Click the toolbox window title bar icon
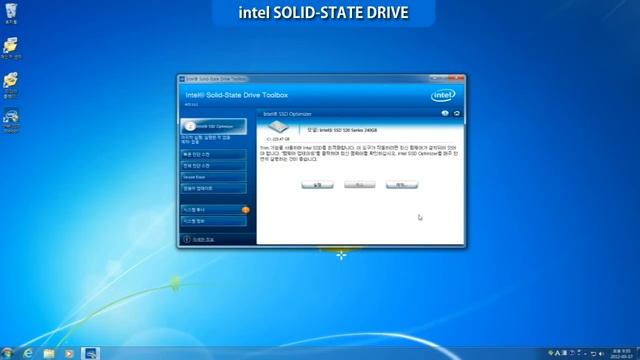The image size is (640, 360). [x=182, y=78]
